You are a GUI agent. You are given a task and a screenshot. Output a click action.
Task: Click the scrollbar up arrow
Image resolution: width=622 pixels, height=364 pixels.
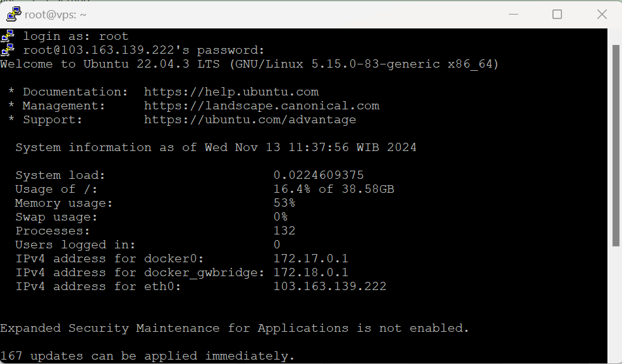tap(616, 35)
